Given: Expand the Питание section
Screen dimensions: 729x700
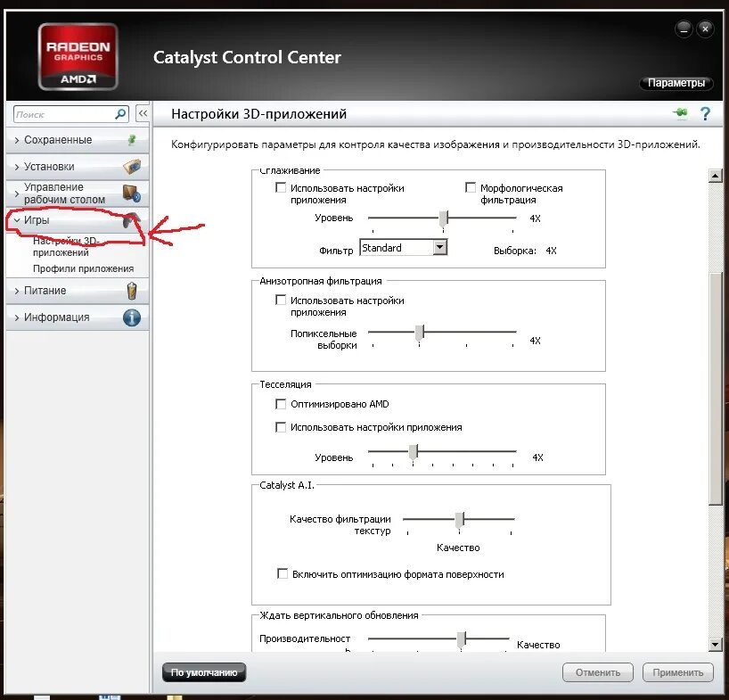Looking at the screenshot, I should click(78, 291).
